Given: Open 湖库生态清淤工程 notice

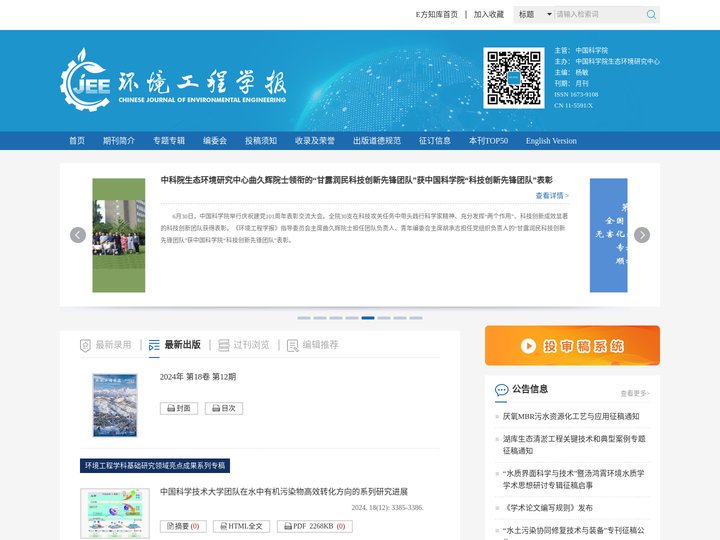Looking at the screenshot, I should pyautogui.click(x=574, y=444).
